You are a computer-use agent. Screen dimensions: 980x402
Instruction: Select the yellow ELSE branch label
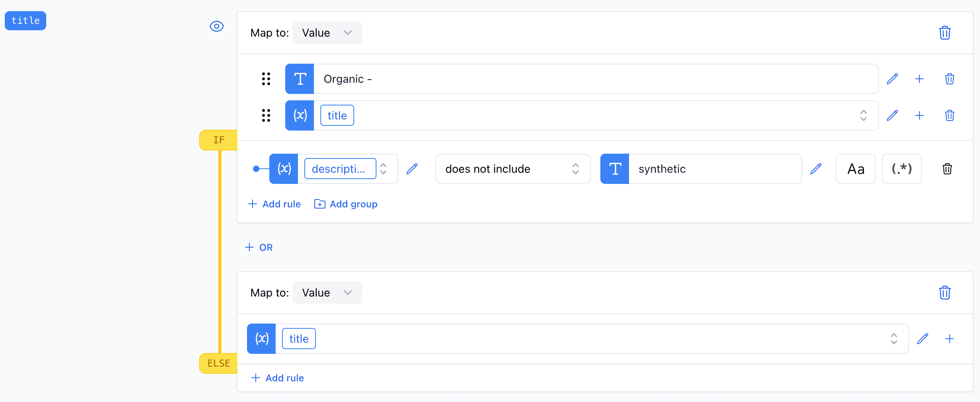[218, 363]
